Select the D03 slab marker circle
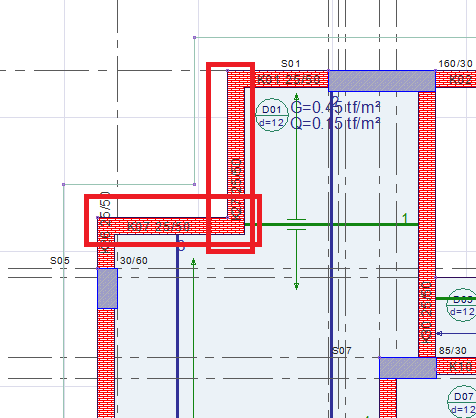The height and width of the screenshot is (418, 476). [x=462, y=305]
